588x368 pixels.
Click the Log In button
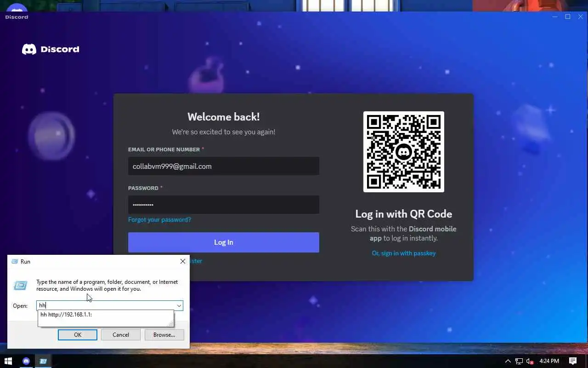[x=223, y=242]
